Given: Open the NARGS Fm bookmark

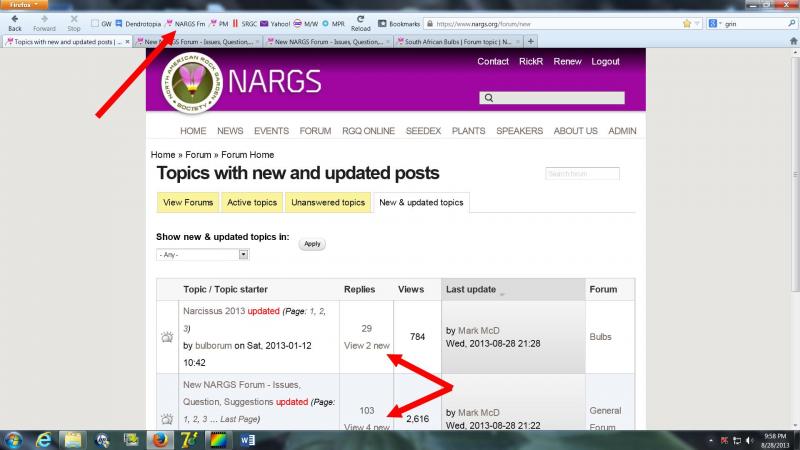Looking at the screenshot, I should point(185,23).
